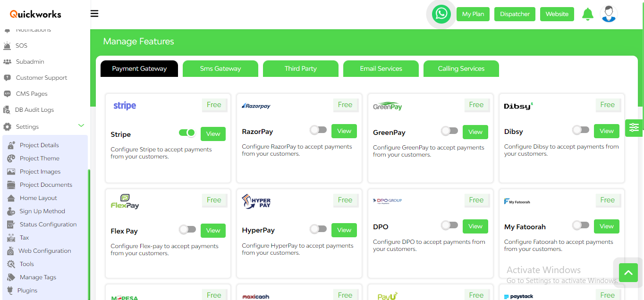
Task: Click the HyperPay logo thumbnail
Action: [256, 201]
